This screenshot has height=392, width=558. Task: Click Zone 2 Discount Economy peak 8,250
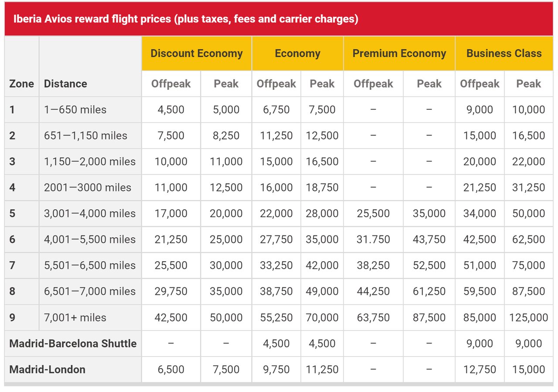(226, 136)
